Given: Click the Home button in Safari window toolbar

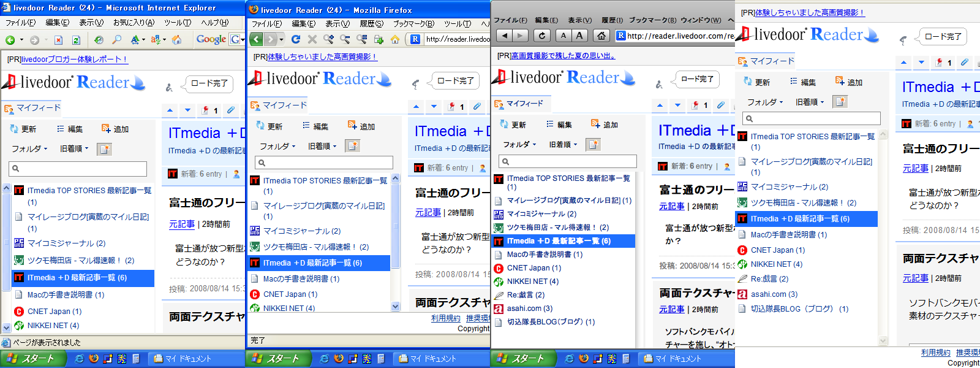Looking at the screenshot, I should click(601, 36).
